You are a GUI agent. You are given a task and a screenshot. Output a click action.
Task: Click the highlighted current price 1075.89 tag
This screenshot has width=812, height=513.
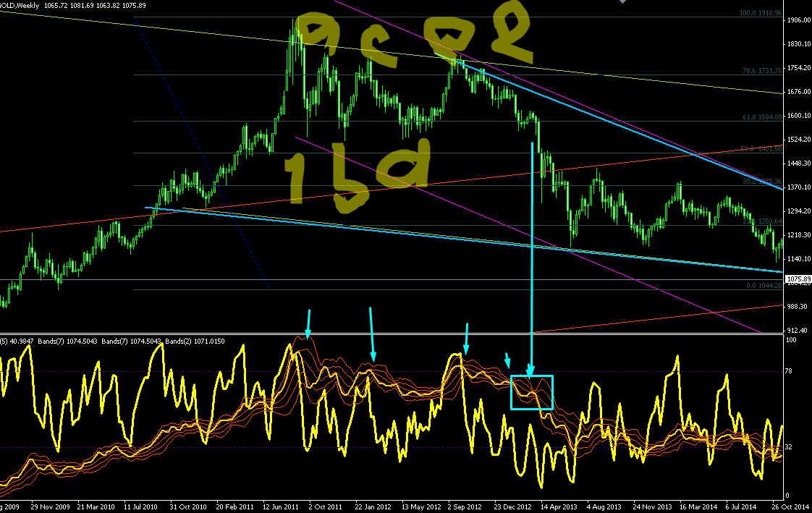(x=798, y=279)
